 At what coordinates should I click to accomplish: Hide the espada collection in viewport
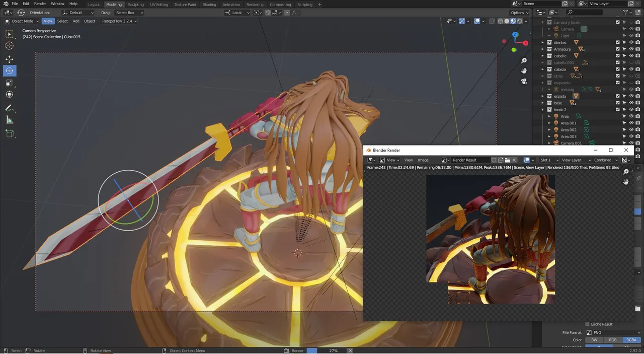tap(631, 96)
